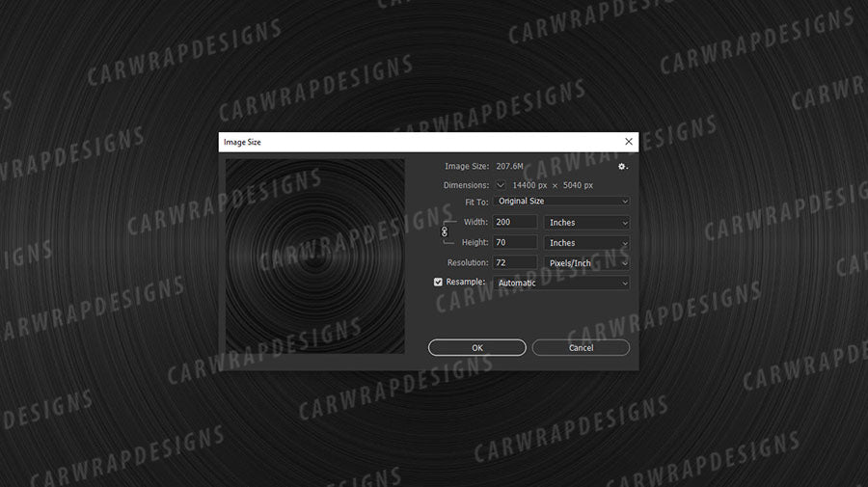The image size is (868, 487).
Task: Open the Image Size gear settings menu
Action: (623, 167)
